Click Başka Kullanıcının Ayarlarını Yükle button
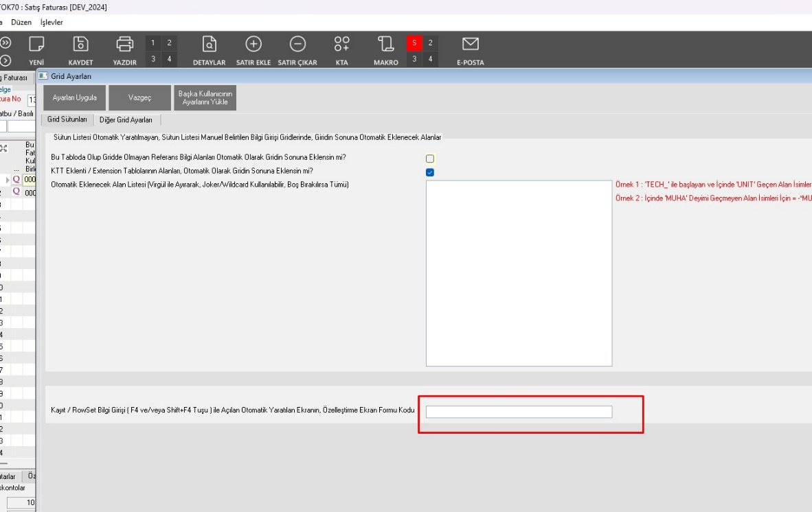The height and width of the screenshot is (512, 812). tap(205, 97)
